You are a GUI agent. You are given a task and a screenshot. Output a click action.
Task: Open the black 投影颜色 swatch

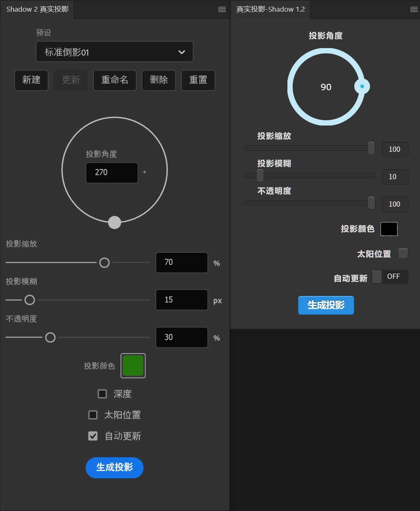389,229
